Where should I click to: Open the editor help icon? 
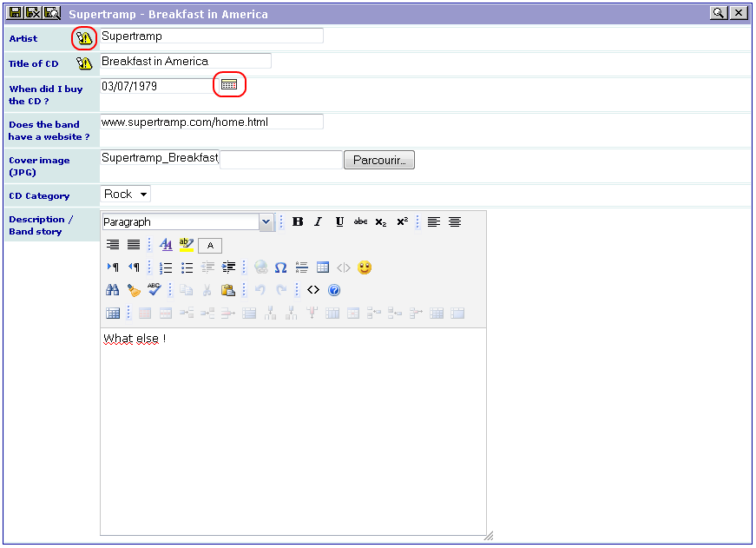pyautogui.click(x=334, y=290)
